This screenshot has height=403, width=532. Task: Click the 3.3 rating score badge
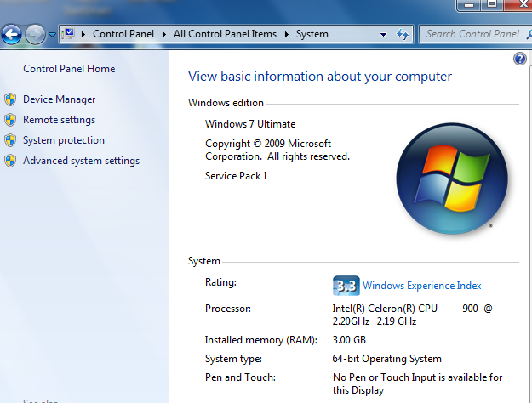345,285
